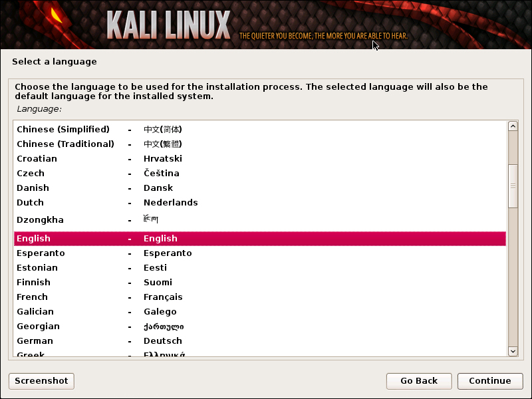Click the scrollbar down arrow
532x399 pixels.
click(513, 351)
